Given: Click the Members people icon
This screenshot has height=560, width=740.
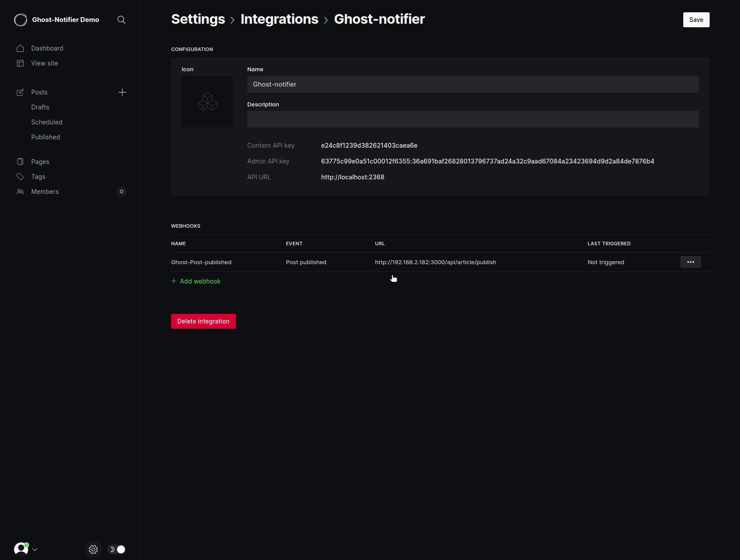Looking at the screenshot, I should coord(20,192).
